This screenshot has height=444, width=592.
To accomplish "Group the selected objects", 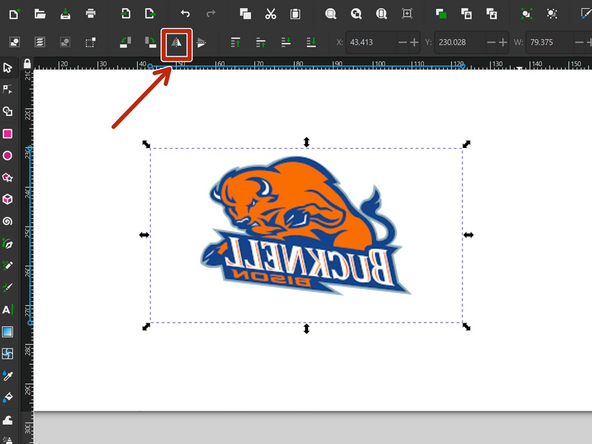I will tap(526, 14).
